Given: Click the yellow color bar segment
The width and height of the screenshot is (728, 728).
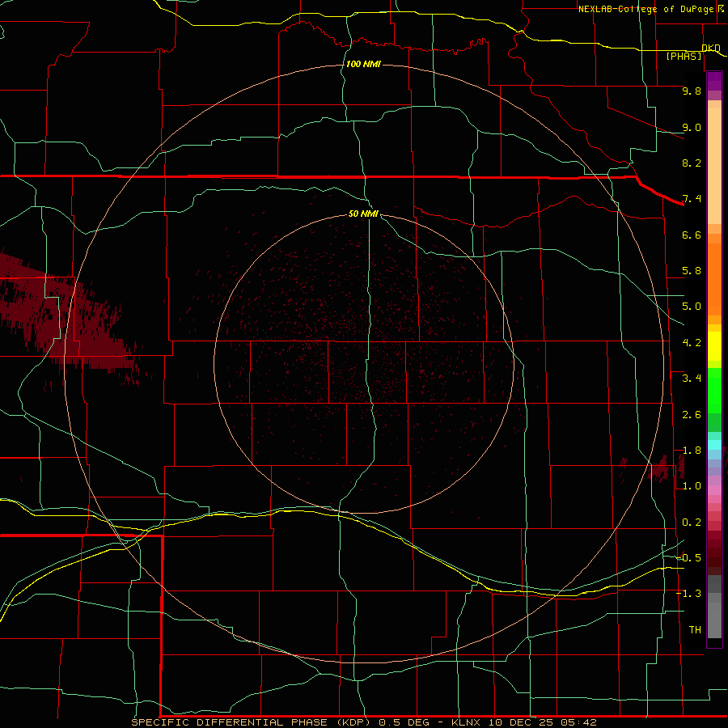Looking at the screenshot, I should [x=714, y=346].
